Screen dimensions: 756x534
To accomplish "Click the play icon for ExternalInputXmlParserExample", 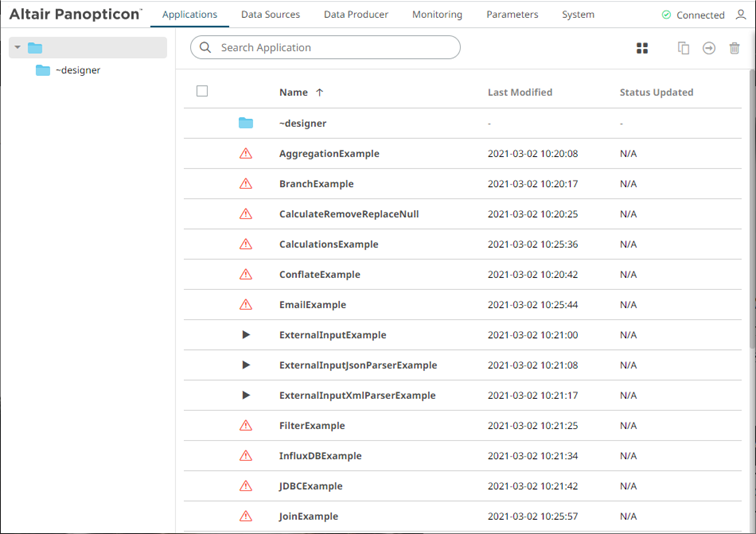I will (x=246, y=395).
